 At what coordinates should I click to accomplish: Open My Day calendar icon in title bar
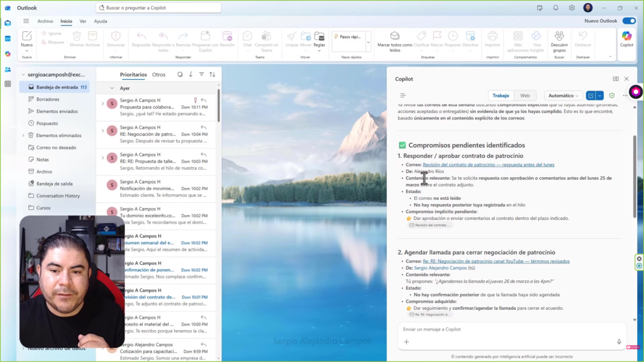(x=540, y=8)
